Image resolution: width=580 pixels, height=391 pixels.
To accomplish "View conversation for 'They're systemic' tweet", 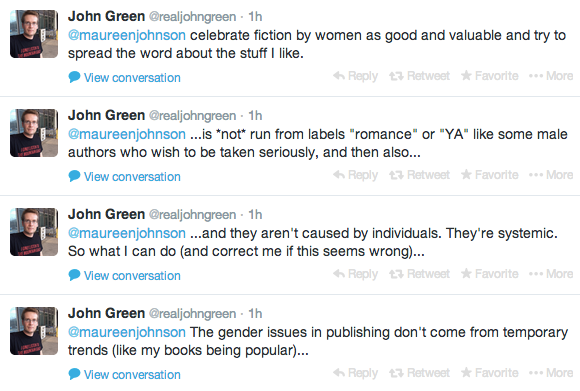I will click(x=125, y=276).
